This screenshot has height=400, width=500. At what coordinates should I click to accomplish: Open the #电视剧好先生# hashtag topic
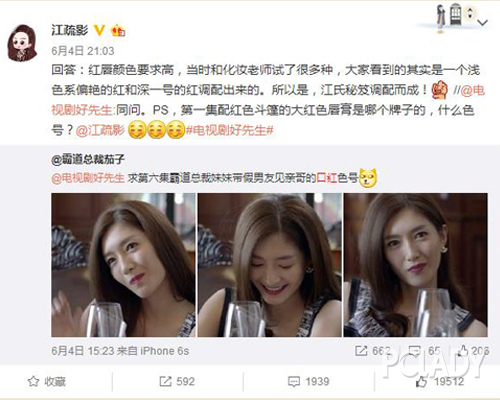230,130
